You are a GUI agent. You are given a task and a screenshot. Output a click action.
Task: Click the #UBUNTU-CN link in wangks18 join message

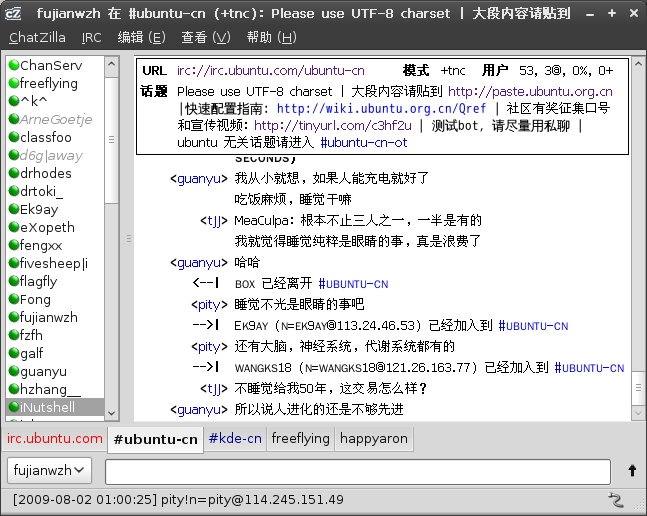(x=589, y=368)
